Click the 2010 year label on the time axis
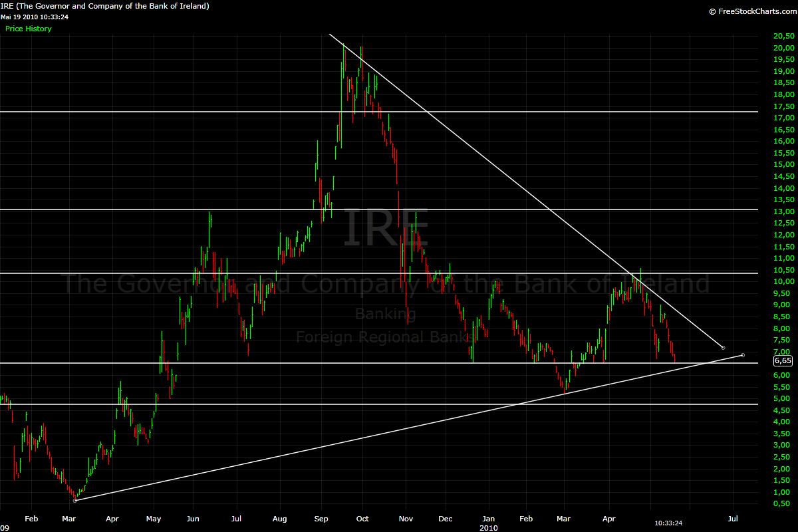The height and width of the screenshot is (532, 798). pyautogui.click(x=489, y=527)
